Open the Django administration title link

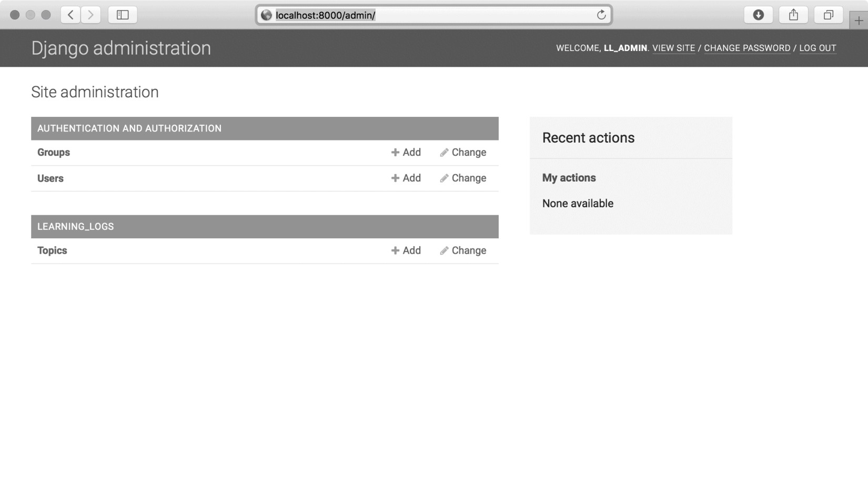pos(121,48)
